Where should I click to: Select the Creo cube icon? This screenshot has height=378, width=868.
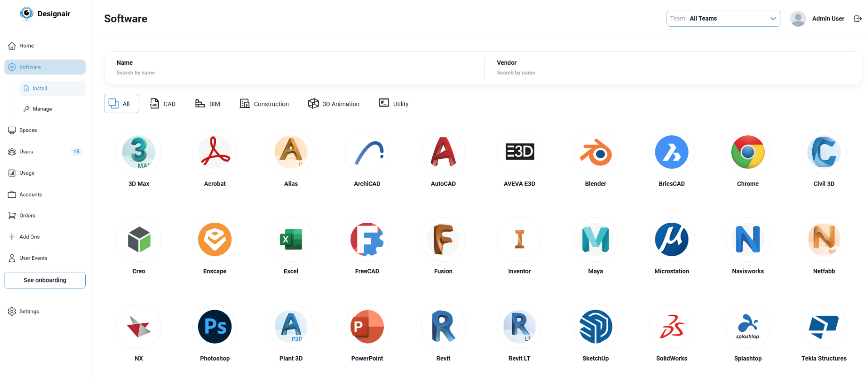click(139, 239)
